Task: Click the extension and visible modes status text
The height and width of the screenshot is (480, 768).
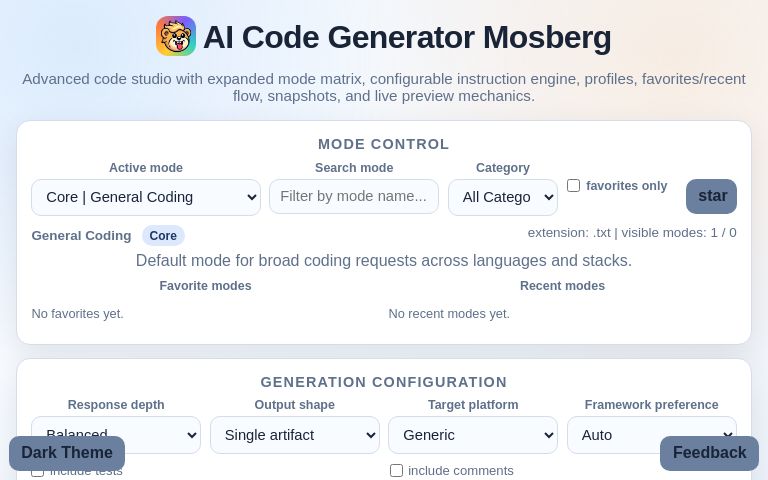Action: [632, 233]
